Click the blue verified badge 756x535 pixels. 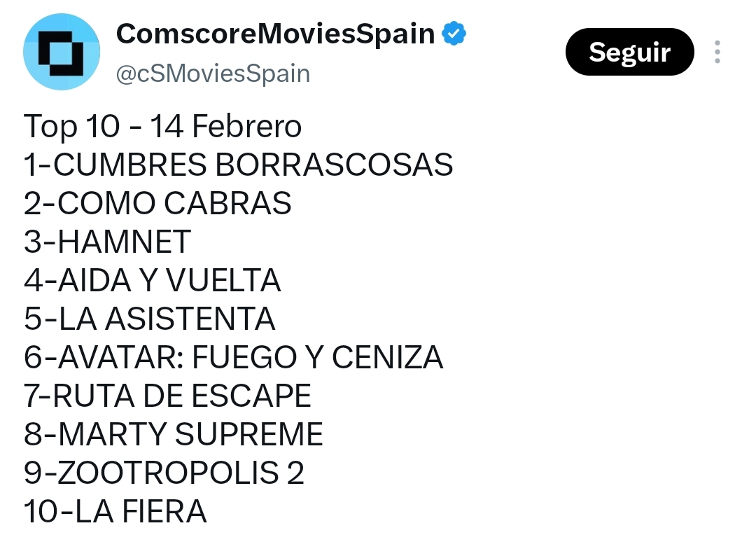(x=454, y=33)
